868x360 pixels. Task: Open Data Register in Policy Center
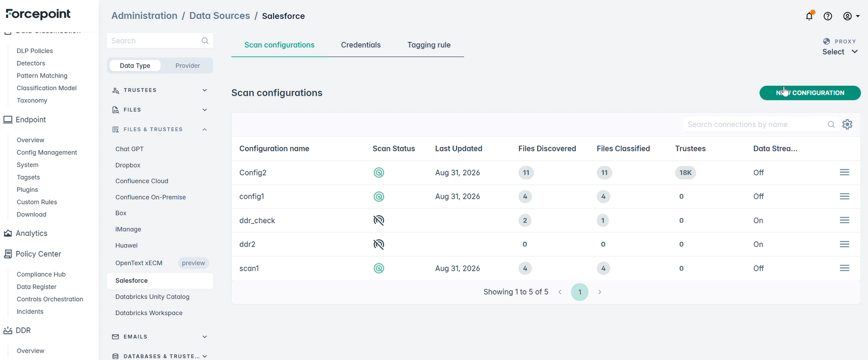pyautogui.click(x=36, y=287)
